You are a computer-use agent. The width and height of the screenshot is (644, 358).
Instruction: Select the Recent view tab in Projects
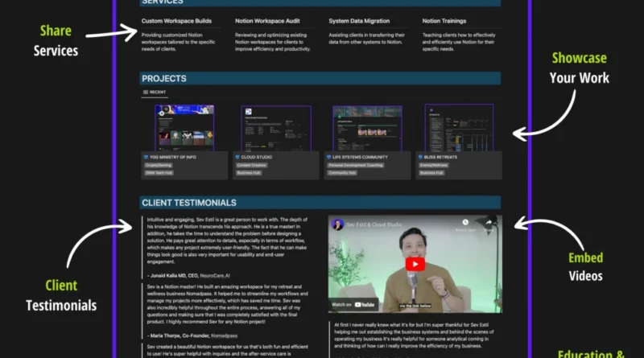[155, 93]
